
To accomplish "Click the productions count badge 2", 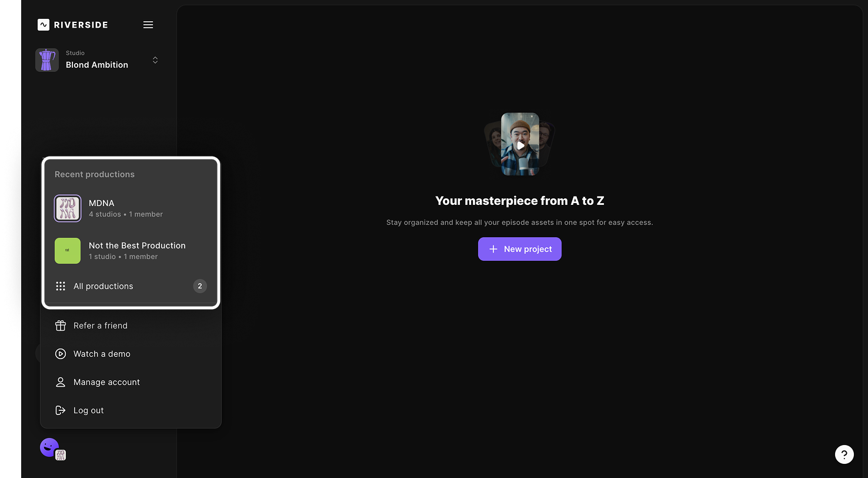I will [200, 286].
